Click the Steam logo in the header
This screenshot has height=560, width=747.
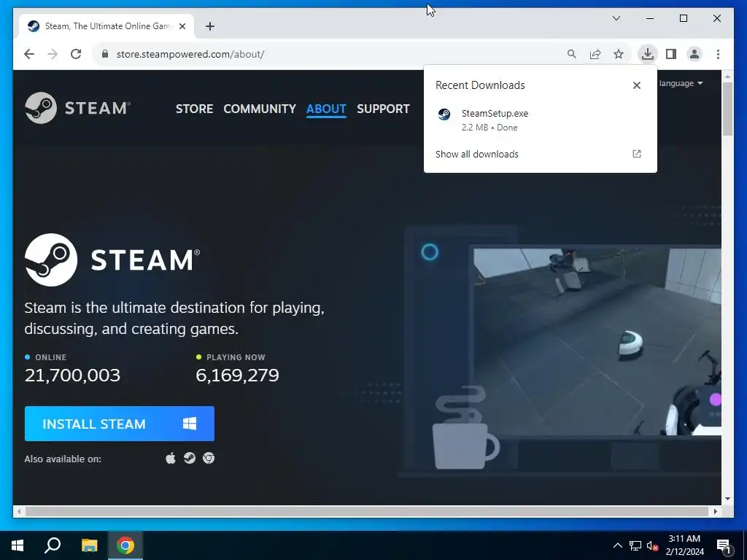[x=77, y=108]
